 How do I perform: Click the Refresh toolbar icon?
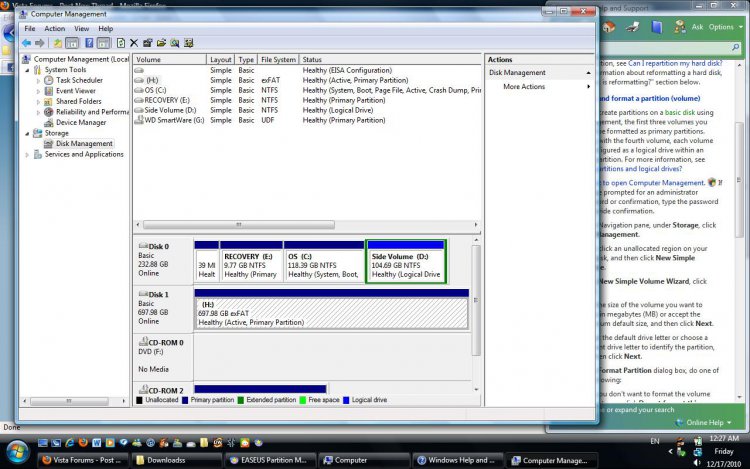pos(121,43)
